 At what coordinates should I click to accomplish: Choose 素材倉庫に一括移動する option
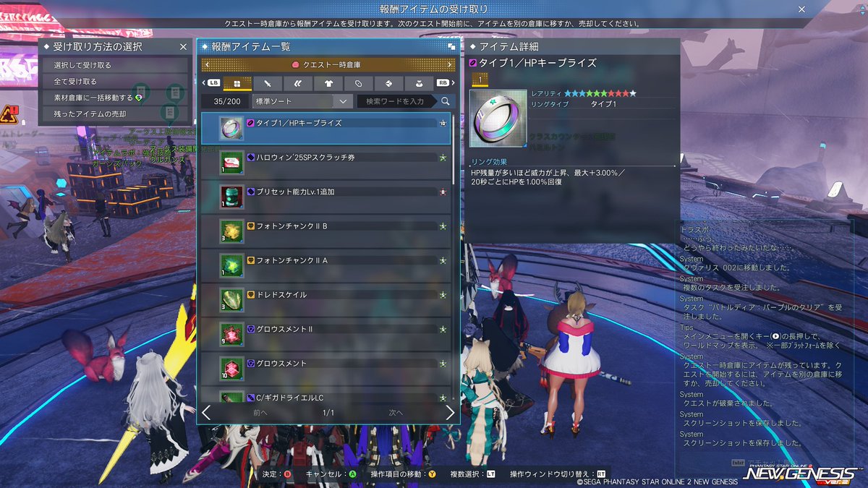click(x=116, y=98)
